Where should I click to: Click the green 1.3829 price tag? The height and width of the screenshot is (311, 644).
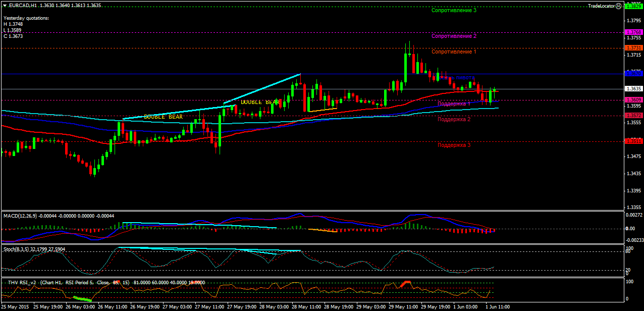[634, 6]
